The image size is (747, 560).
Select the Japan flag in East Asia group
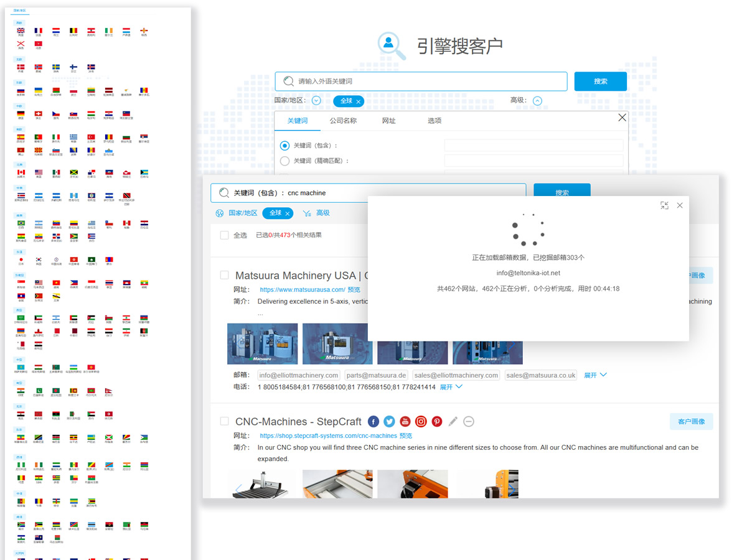click(x=21, y=259)
